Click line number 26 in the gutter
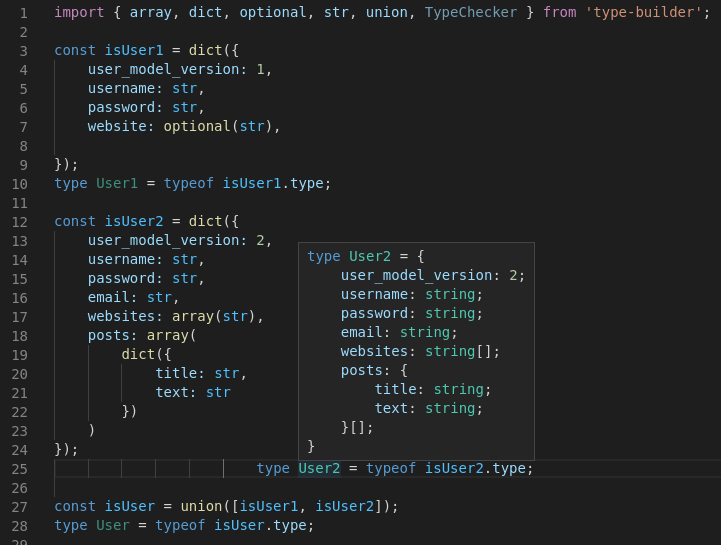The width and height of the screenshot is (721, 545). coord(19,488)
